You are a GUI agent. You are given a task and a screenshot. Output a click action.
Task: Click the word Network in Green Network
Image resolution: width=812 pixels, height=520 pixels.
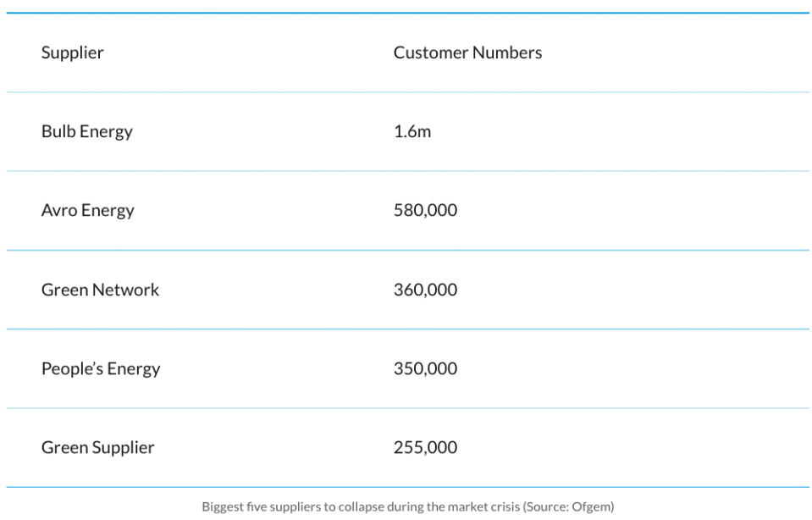(125, 290)
